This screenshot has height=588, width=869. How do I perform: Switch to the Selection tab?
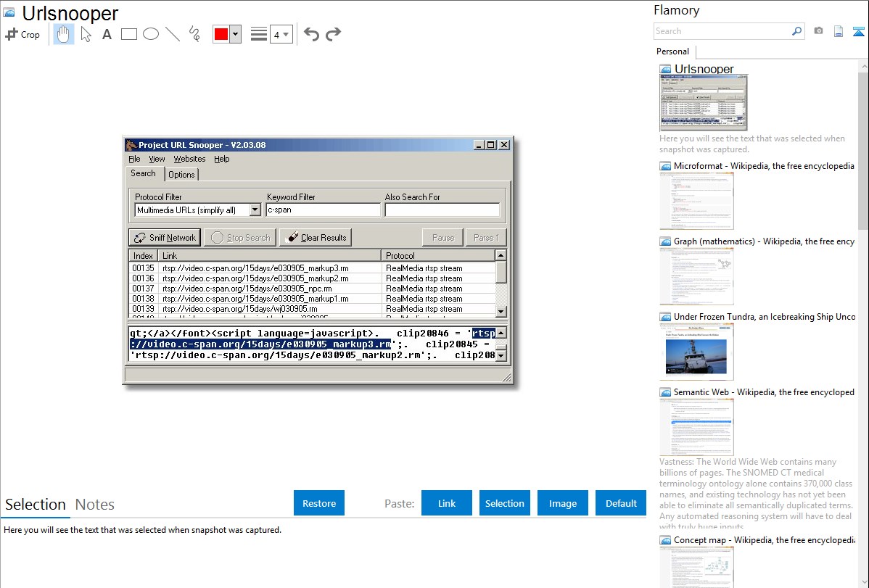36,505
